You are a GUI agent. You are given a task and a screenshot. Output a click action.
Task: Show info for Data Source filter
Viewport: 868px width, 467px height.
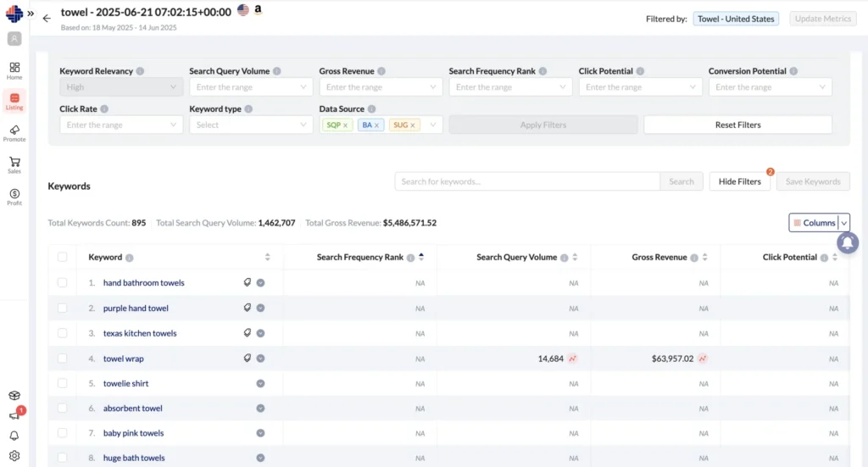[371, 109]
